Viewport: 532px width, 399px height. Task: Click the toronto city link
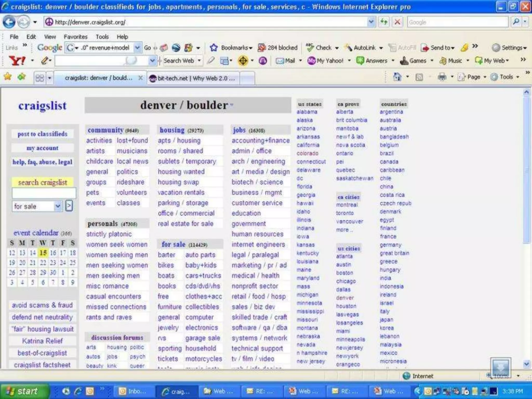click(345, 213)
